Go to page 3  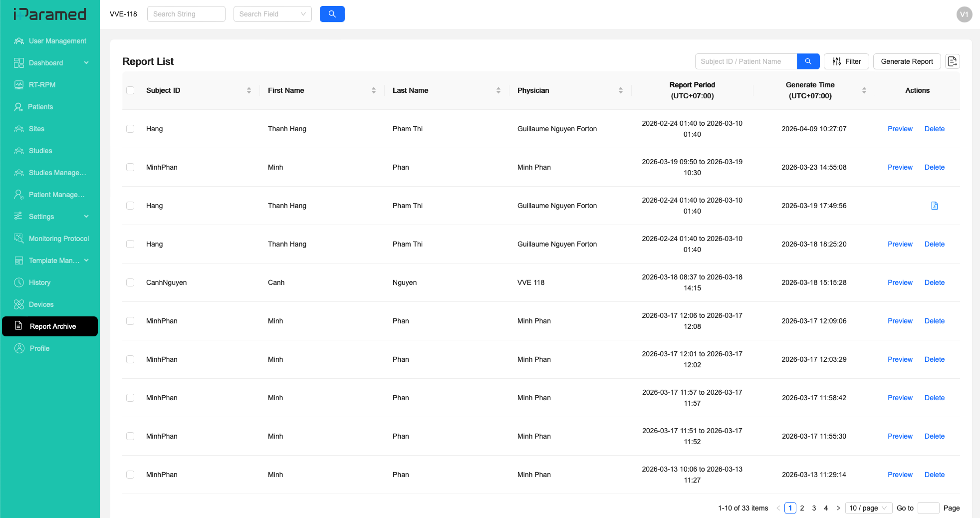click(x=814, y=508)
